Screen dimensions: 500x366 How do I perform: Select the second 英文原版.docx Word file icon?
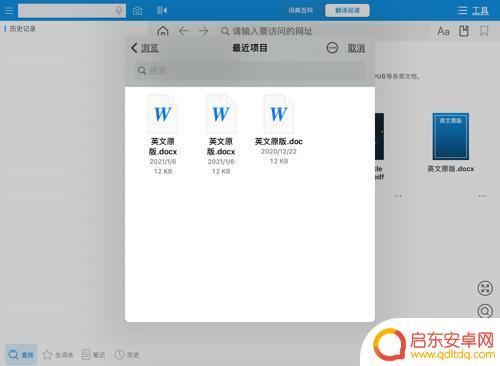[221, 114]
